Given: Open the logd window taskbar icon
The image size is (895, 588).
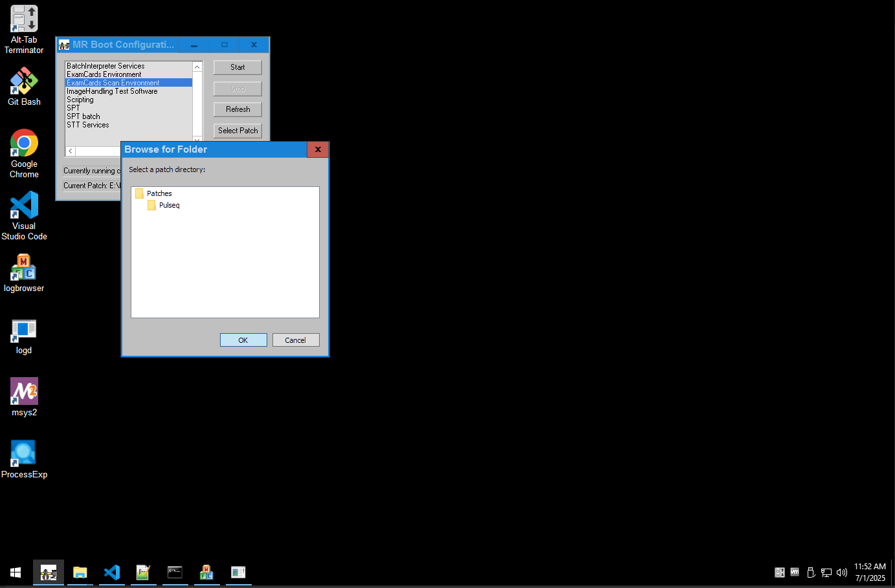Looking at the screenshot, I should 238,572.
